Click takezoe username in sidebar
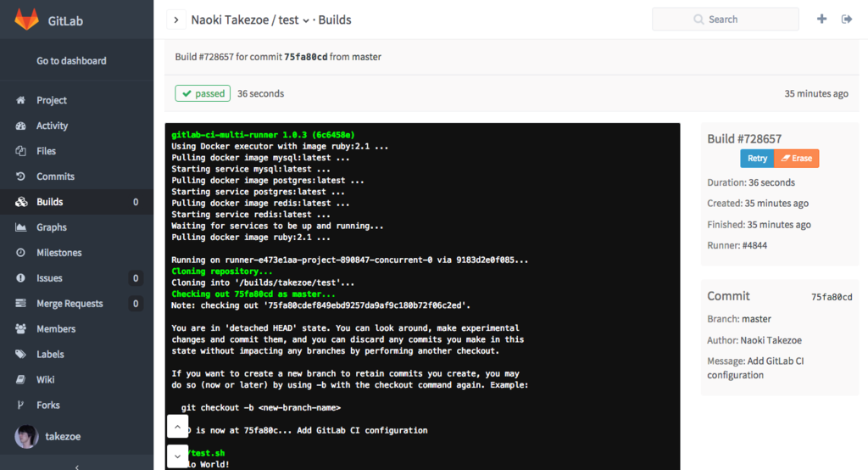Image resolution: width=868 pixels, height=470 pixels. point(63,437)
